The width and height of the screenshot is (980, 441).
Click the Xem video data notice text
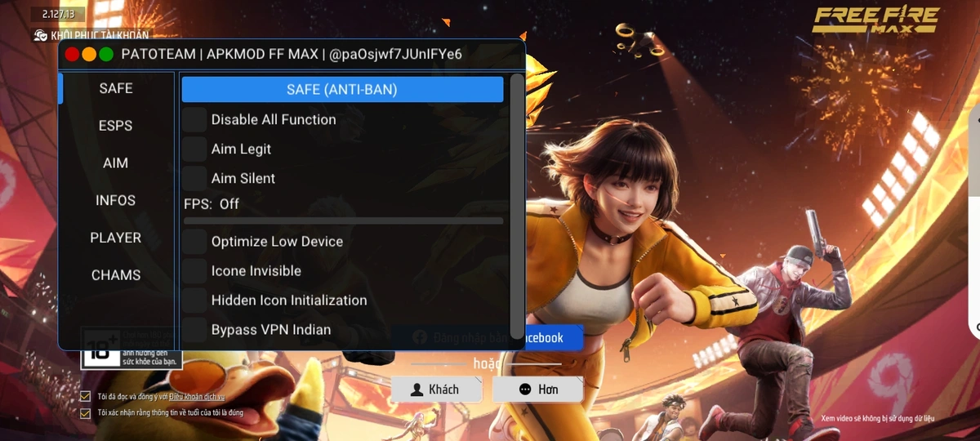pyautogui.click(x=878, y=418)
